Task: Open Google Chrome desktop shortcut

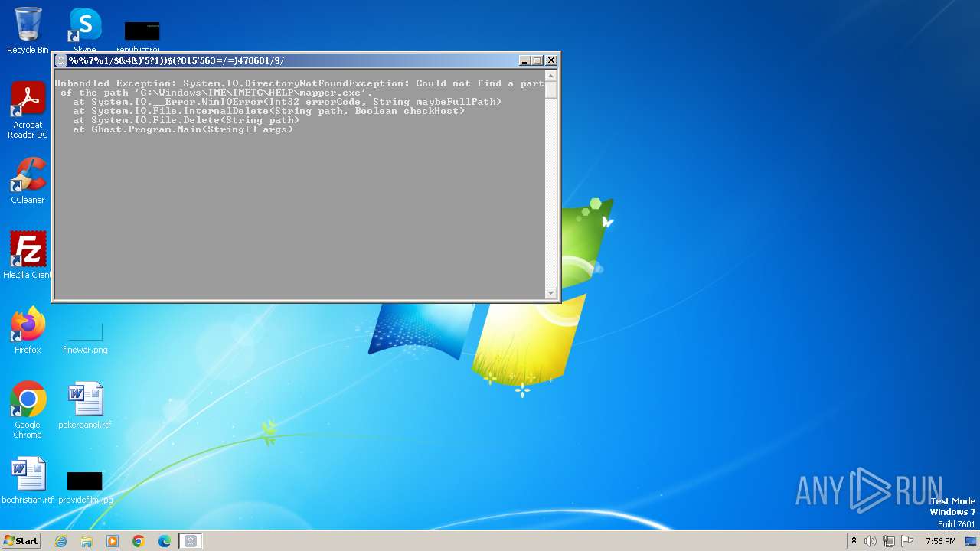Action: click(28, 410)
